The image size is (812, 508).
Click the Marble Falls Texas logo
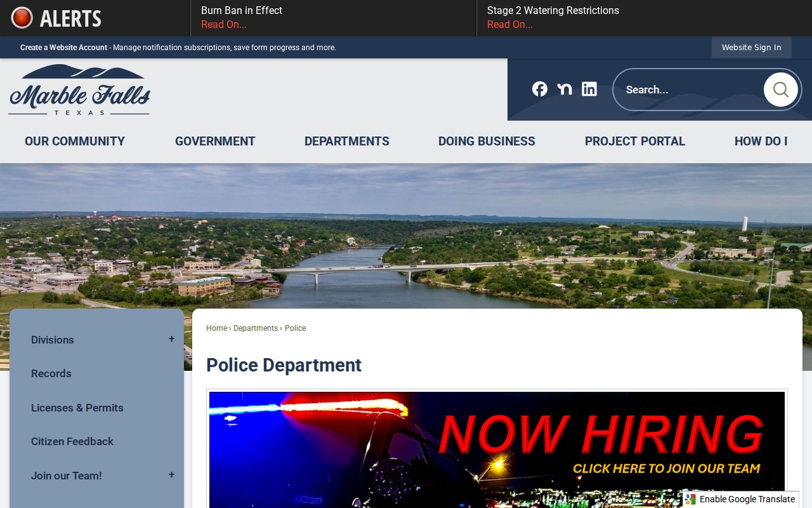(x=79, y=90)
